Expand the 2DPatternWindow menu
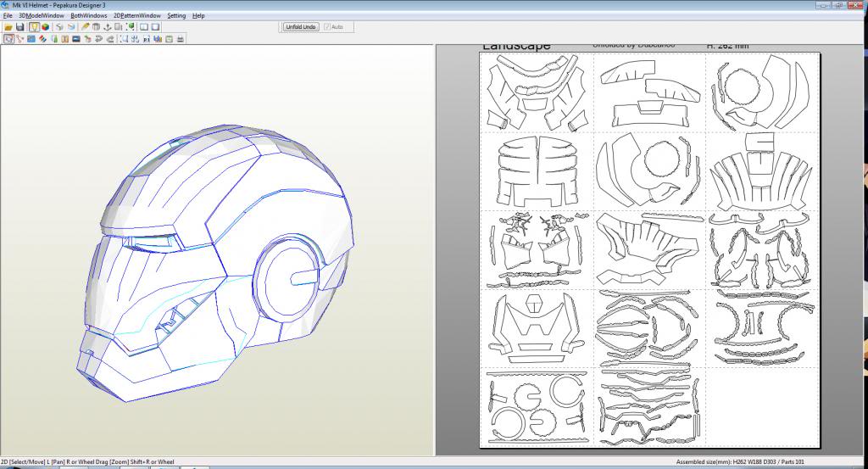The height and width of the screenshot is (469, 868). (x=137, y=15)
